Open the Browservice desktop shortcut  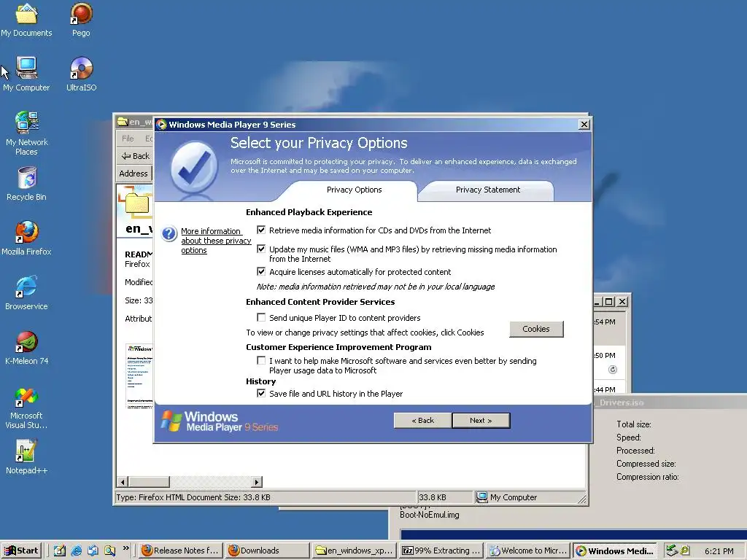(26, 293)
